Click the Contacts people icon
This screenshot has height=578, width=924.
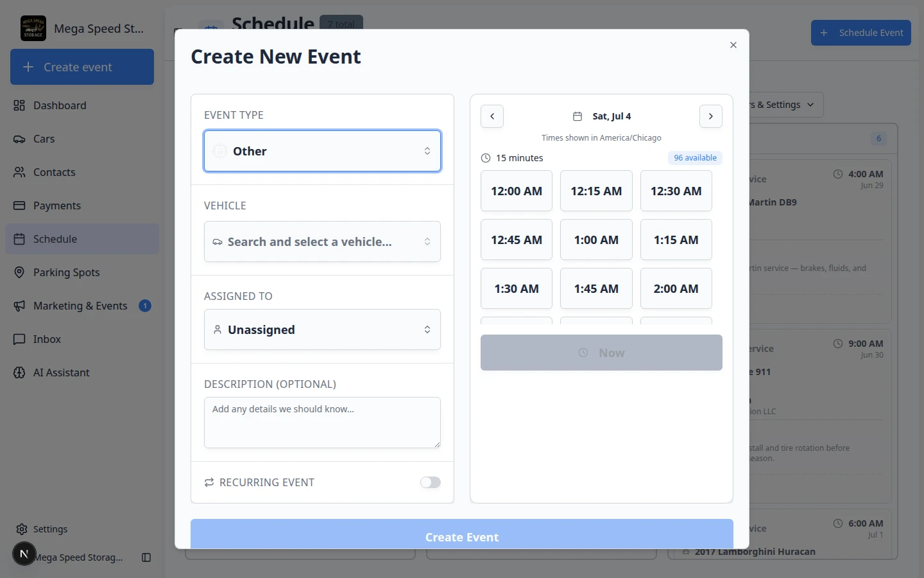pyautogui.click(x=19, y=172)
